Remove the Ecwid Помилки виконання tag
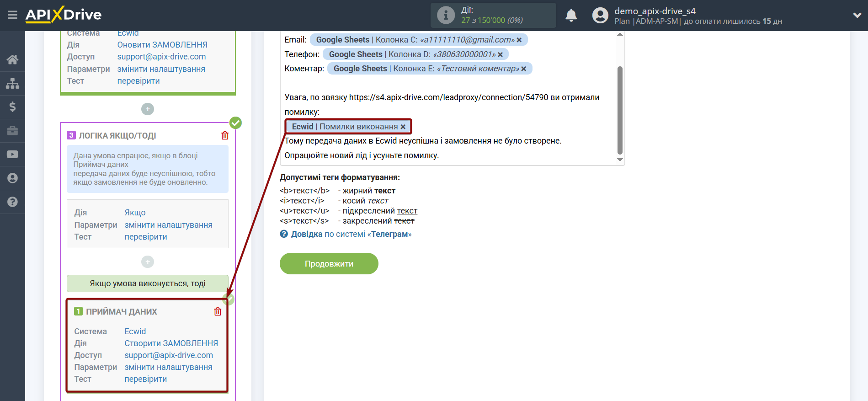Screen dimensions: 868x401 (x=403, y=127)
